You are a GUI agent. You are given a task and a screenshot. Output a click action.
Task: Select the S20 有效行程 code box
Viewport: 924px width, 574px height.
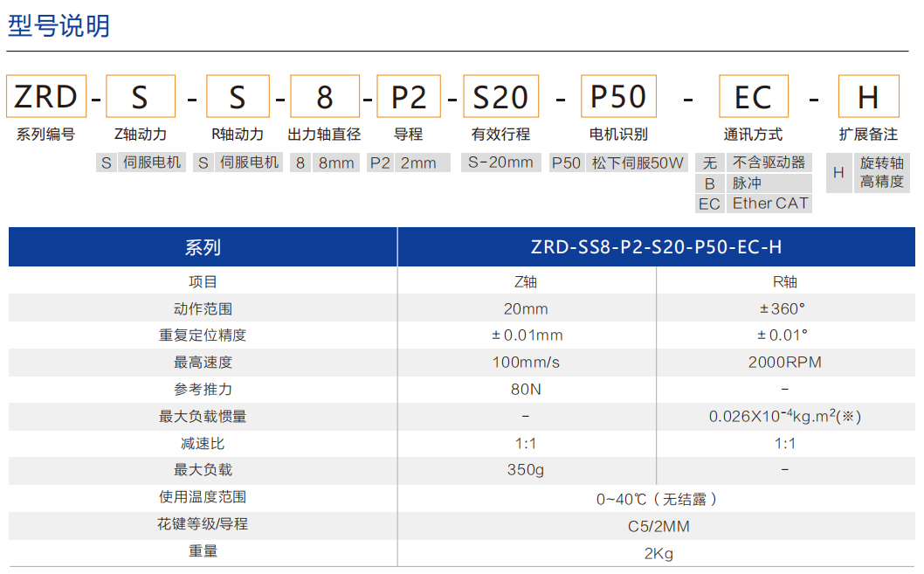pyautogui.click(x=501, y=97)
